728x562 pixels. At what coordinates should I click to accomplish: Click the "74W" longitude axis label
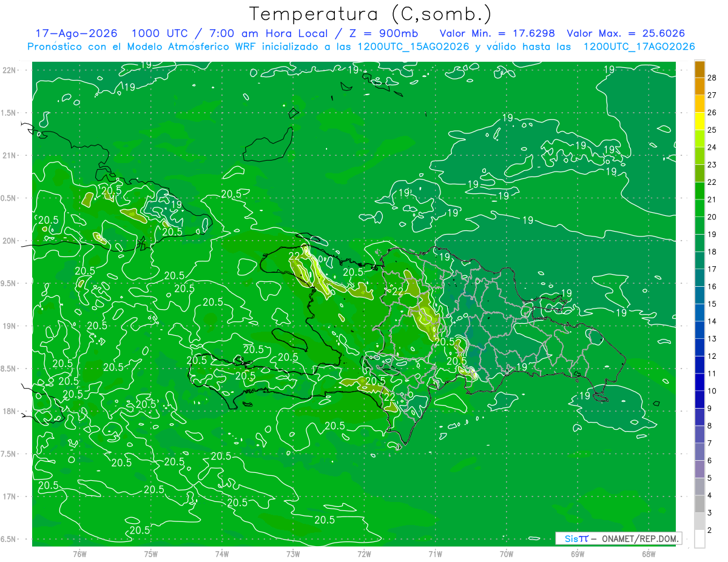pos(222,554)
